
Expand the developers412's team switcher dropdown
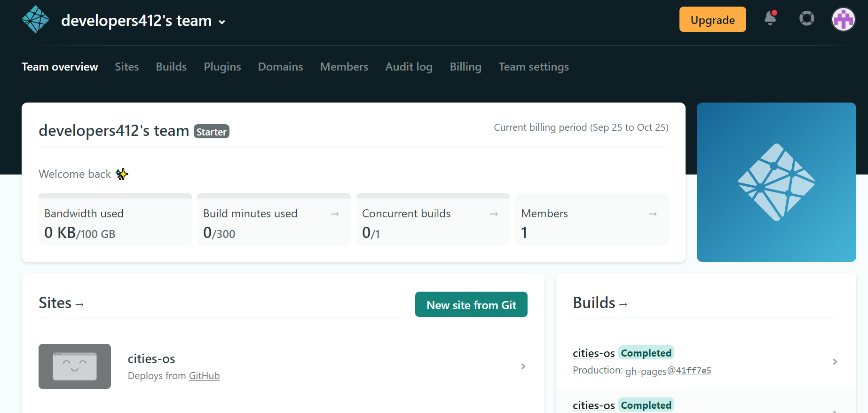click(x=143, y=21)
